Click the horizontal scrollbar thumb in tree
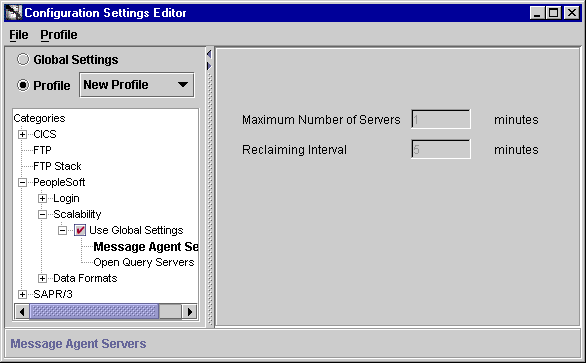The width and height of the screenshot is (586, 363). pos(94,311)
